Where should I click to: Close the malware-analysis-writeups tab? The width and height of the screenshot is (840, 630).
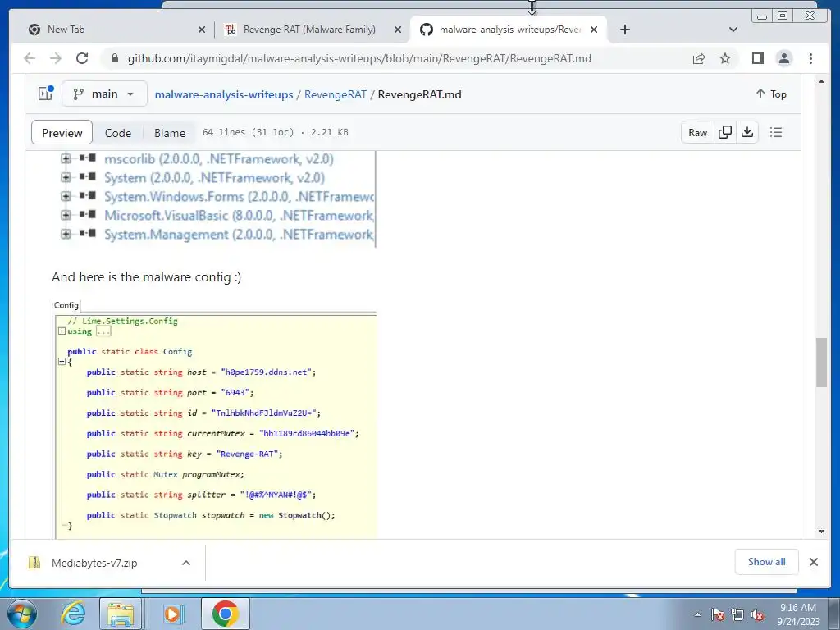[x=594, y=30]
